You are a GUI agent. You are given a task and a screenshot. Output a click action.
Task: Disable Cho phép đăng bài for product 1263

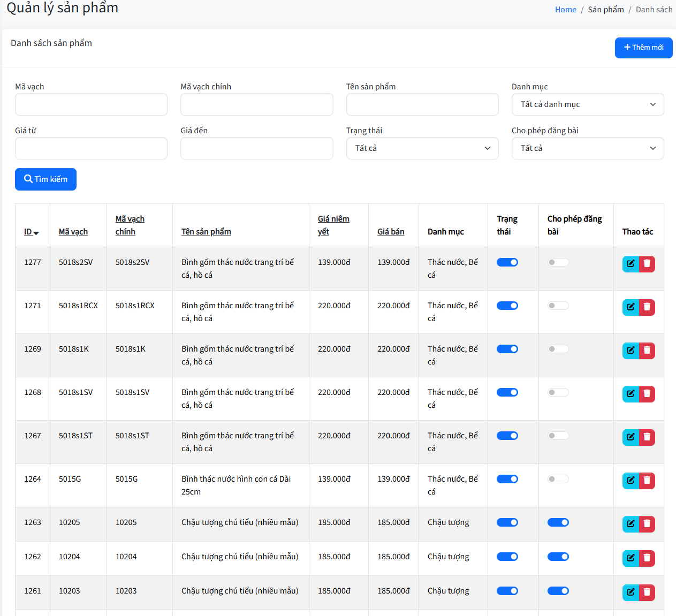(x=558, y=522)
